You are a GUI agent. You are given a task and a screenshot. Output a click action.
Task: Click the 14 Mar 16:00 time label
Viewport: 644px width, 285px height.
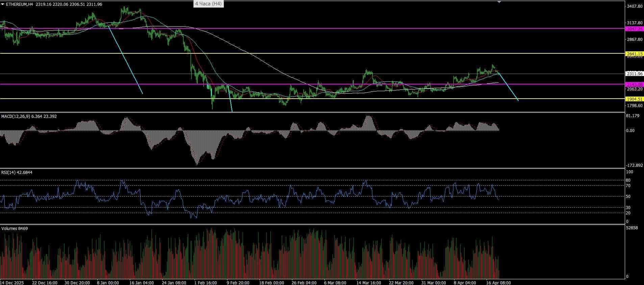pos(369,283)
